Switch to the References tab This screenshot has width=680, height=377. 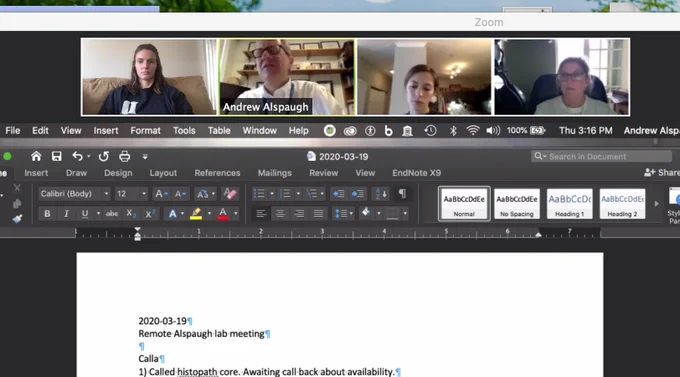[217, 173]
